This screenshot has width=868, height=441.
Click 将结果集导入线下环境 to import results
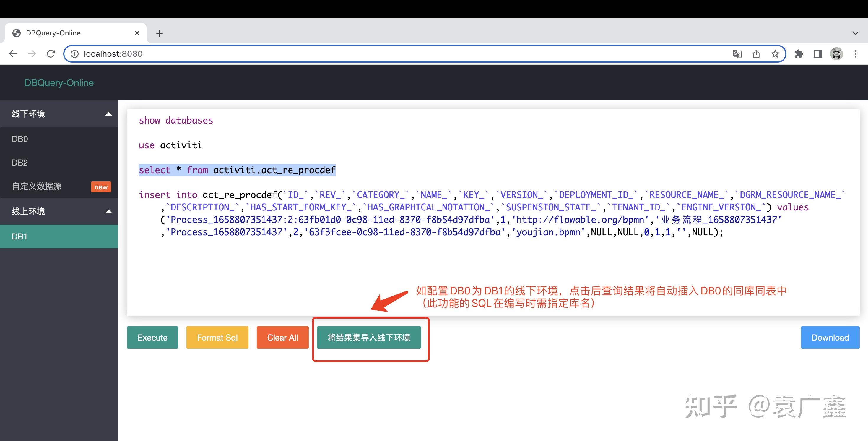click(x=370, y=337)
